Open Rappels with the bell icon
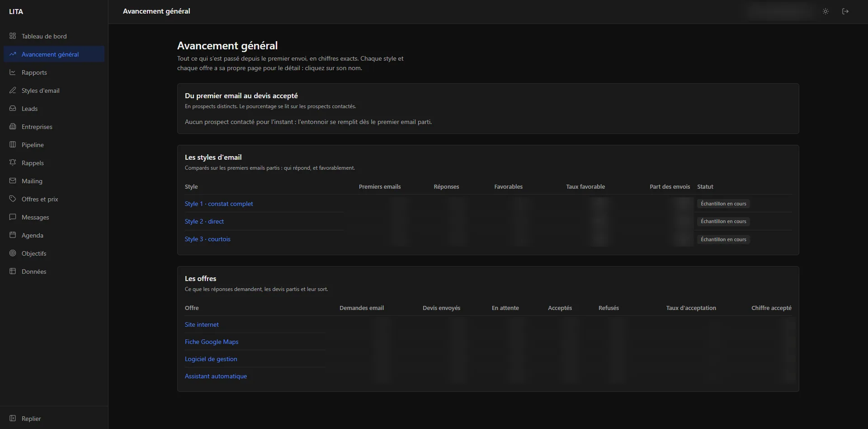The image size is (868, 429). [13, 163]
